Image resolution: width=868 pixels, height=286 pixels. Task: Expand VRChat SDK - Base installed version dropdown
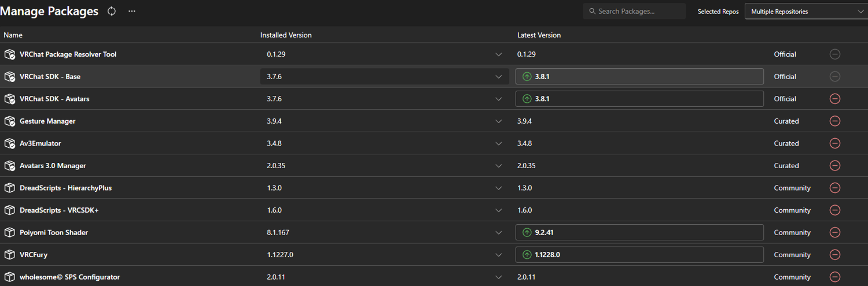(499, 77)
